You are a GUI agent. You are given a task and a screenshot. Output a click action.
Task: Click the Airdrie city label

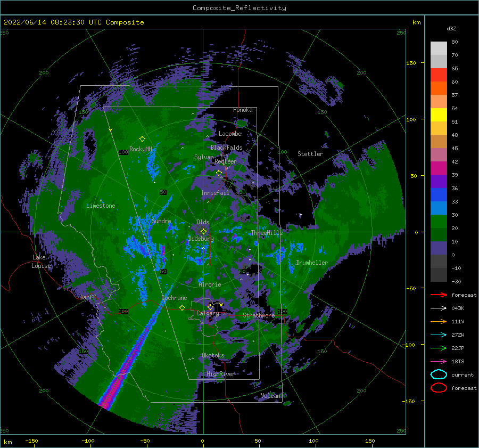point(210,284)
